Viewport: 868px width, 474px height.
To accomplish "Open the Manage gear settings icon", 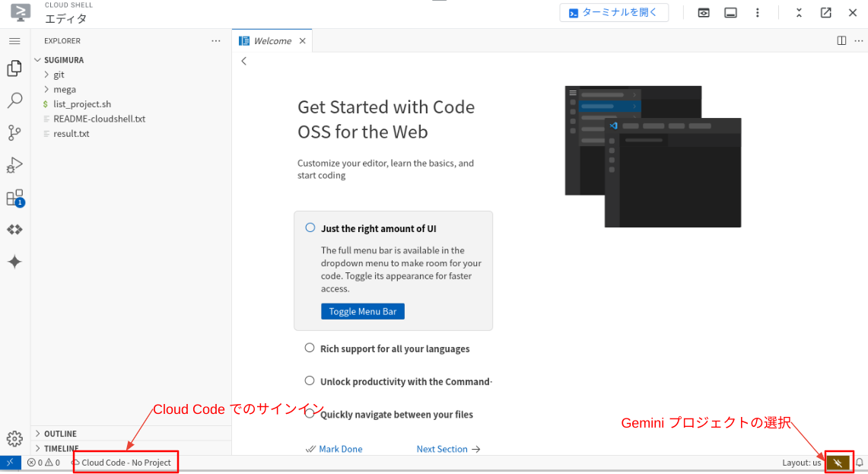I will (14, 438).
